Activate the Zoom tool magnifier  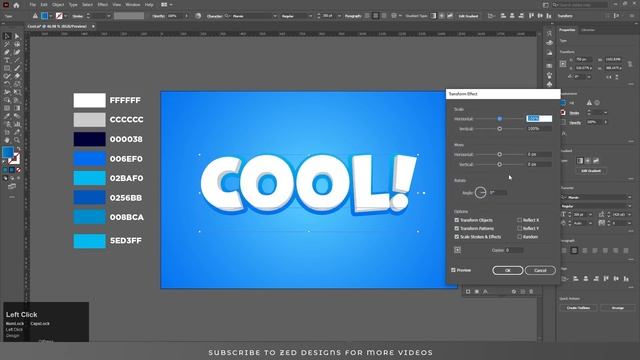17,140
